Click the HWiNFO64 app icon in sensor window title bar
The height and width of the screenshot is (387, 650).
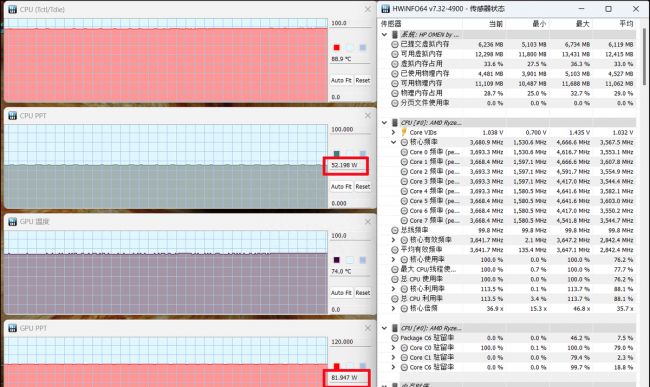tap(386, 9)
